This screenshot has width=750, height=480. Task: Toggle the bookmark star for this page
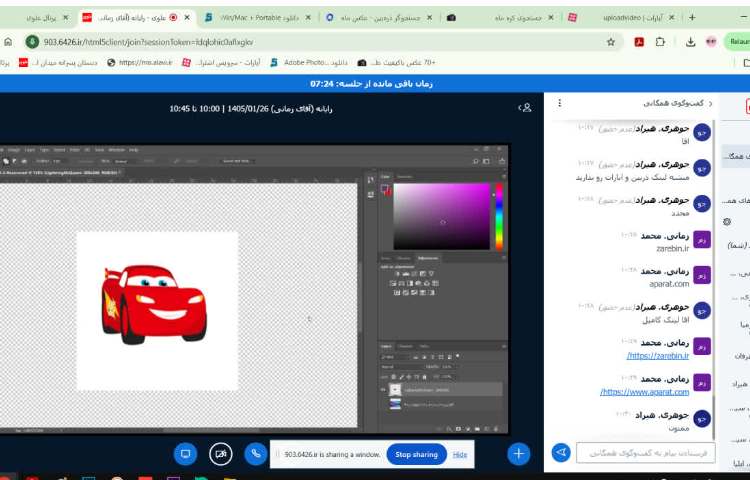[611, 42]
